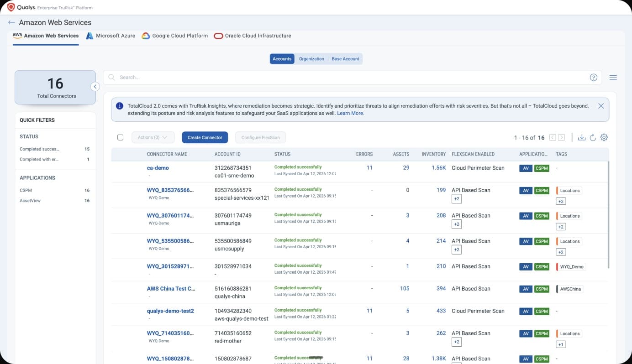Expand +2 FlexScan types for special-services row
Image resolution: width=632 pixels, height=364 pixels.
(x=456, y=198)
